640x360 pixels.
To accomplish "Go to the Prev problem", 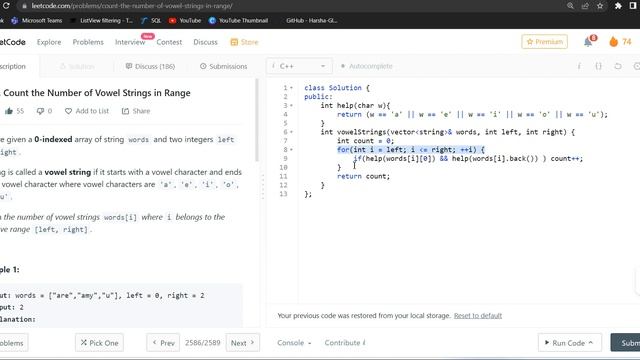I will [163, 343].
